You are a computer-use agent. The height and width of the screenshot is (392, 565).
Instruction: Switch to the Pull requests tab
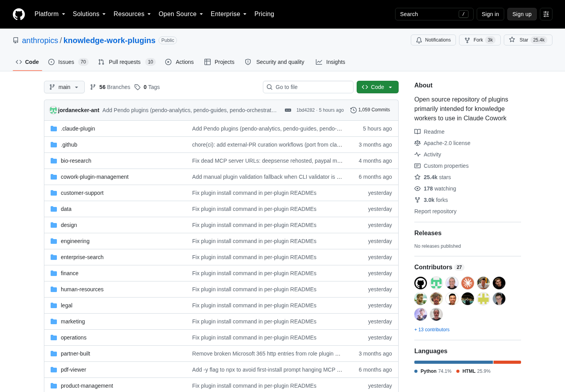pyautogui.click(x=127, y=62)
